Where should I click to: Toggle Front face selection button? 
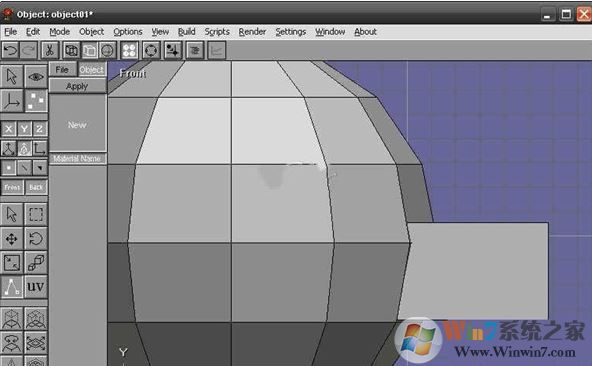(12, 187)
